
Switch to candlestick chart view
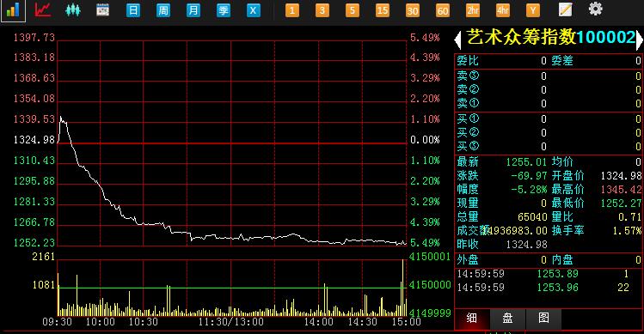tap(73, 9)
